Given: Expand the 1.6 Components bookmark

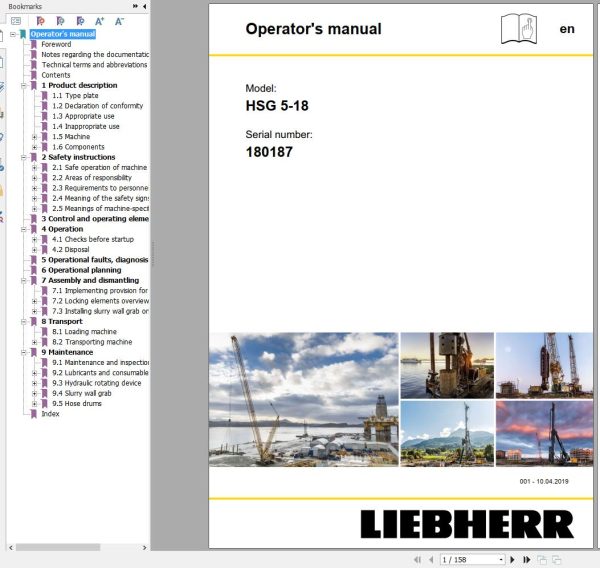Looking at the screenshot, I should (x=34, y=147).
